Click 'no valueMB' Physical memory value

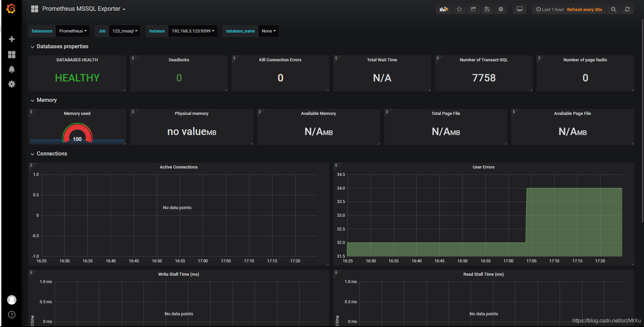click(x=192, y=132)
